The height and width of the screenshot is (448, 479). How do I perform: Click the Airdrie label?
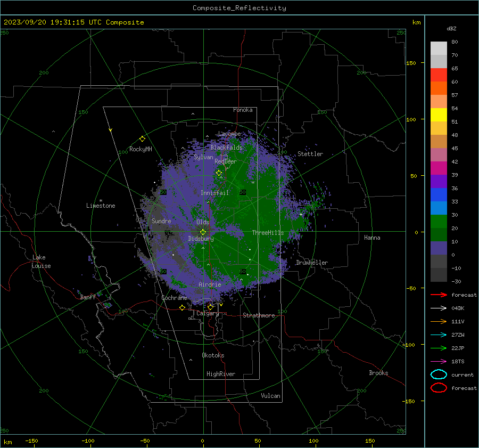click(x=210, y=284)
